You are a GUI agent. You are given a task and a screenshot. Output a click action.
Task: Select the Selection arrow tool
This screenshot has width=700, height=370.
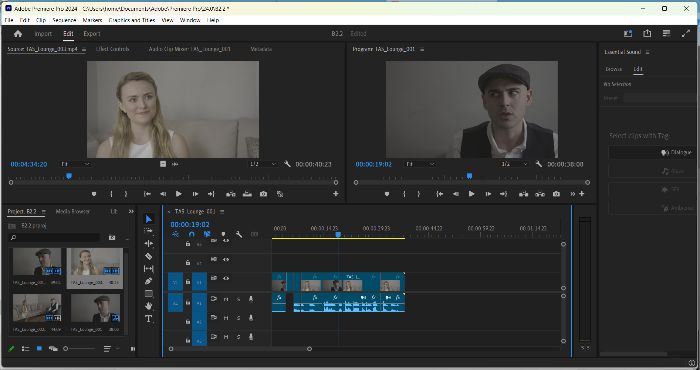(x=149, y=219)
